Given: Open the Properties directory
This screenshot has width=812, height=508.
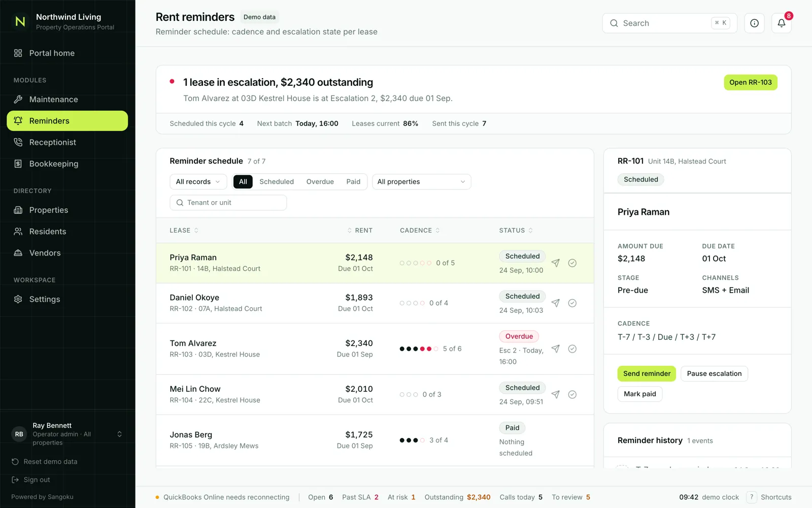Looking at the screenshot, I should coord(67,210).
